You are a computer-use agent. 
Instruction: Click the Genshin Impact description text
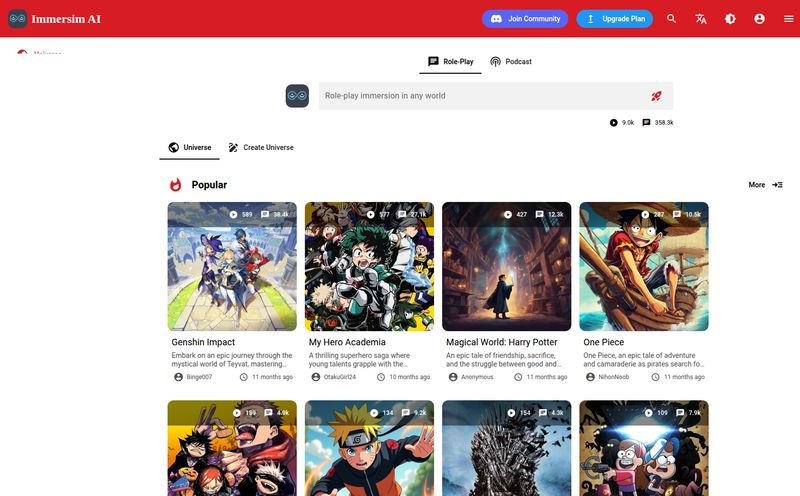[232, 360]
